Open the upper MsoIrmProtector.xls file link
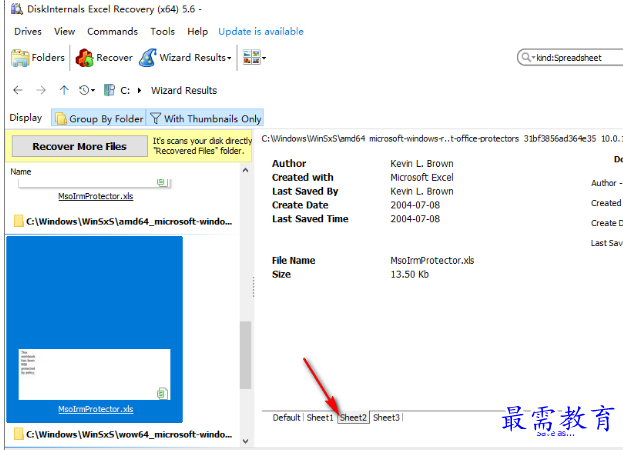623x450 pixels. 95,196
